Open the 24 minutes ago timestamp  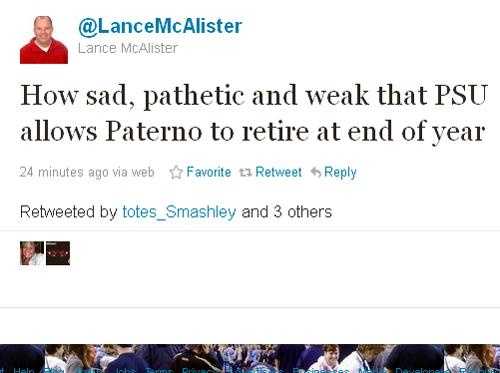(x=87, y=172)
